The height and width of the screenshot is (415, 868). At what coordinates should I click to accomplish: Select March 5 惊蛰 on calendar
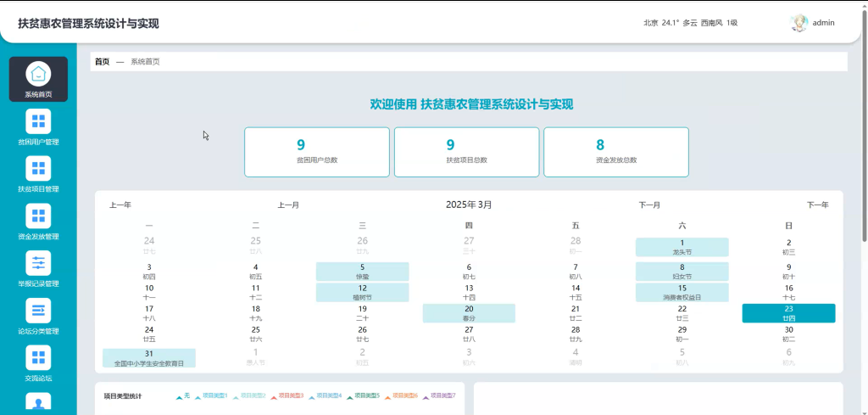362,272
